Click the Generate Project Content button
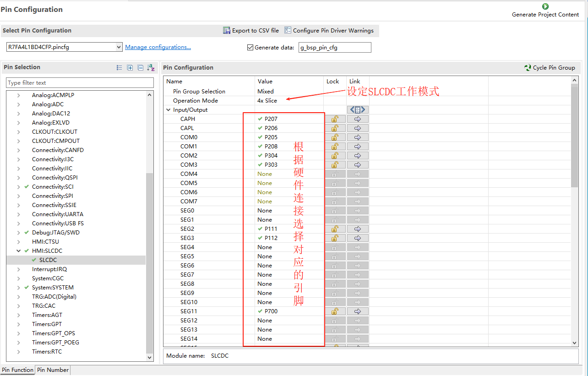Screen dimensions: 588x376 point(545,11)
